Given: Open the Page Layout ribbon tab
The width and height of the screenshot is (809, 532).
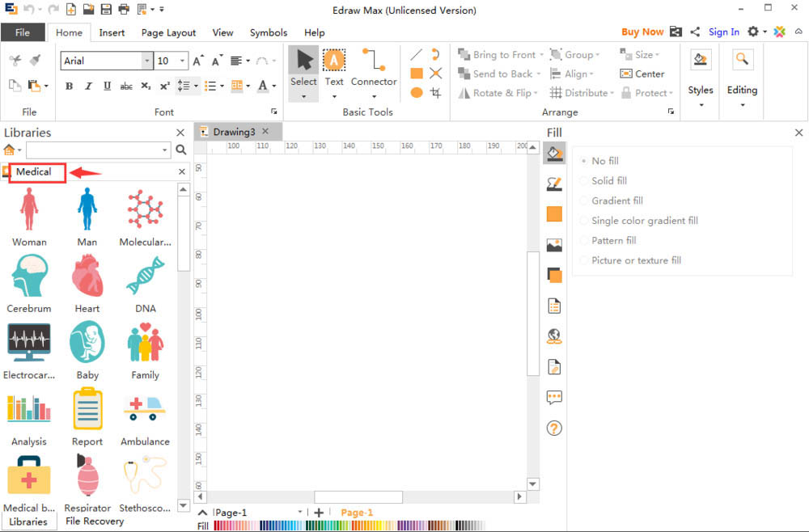Looking at the screenshot, I should (x=168, y=33).
